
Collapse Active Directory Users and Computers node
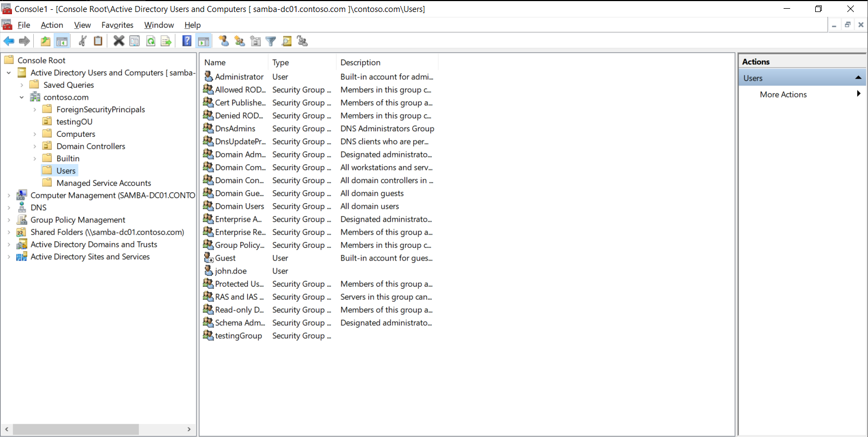click(x=9, y=72)
